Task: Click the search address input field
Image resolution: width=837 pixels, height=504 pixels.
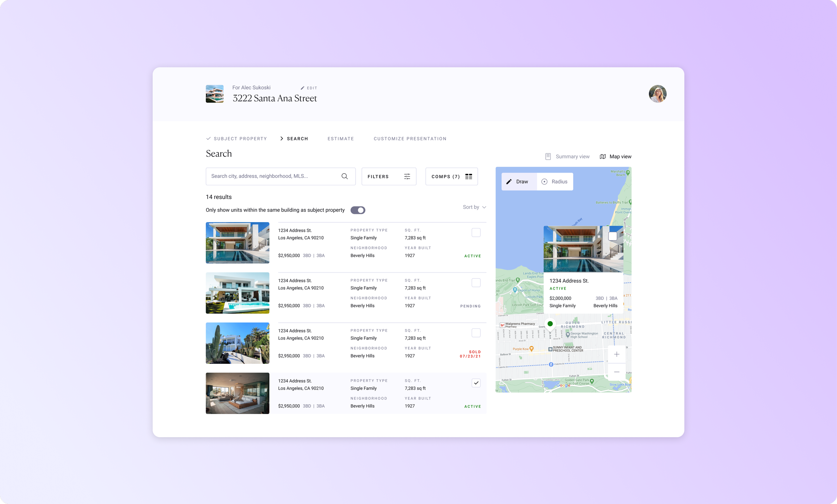Action: [272, 176]
